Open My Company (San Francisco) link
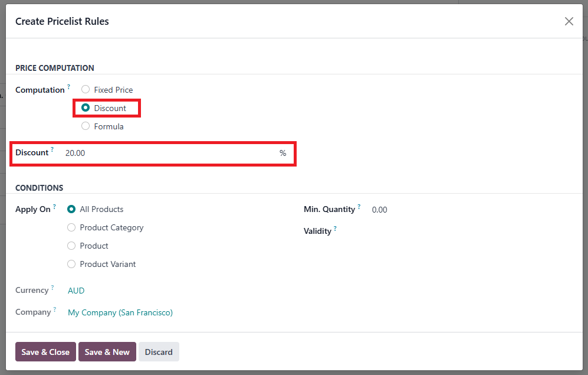The image size is (588, 375). tap(120, 312)
